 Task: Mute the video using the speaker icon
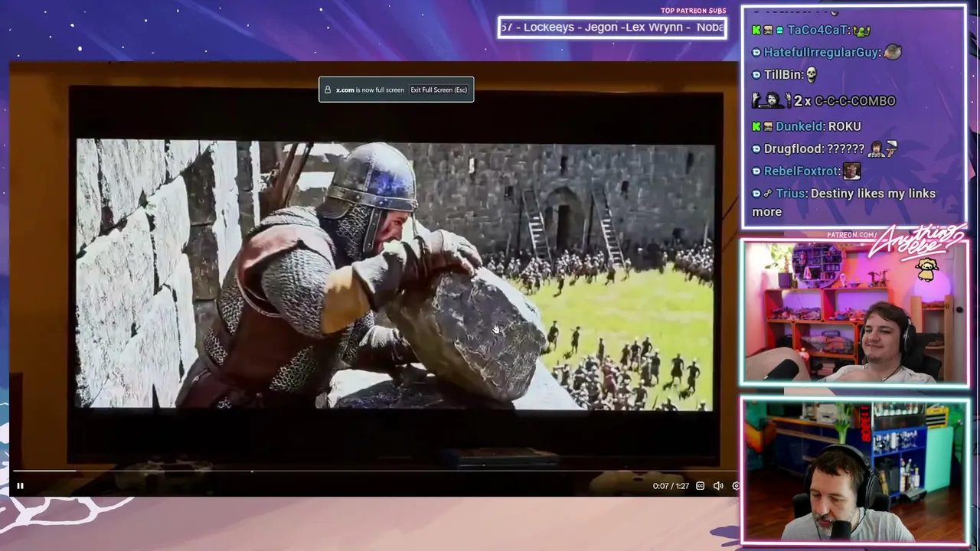click(718, 486)
